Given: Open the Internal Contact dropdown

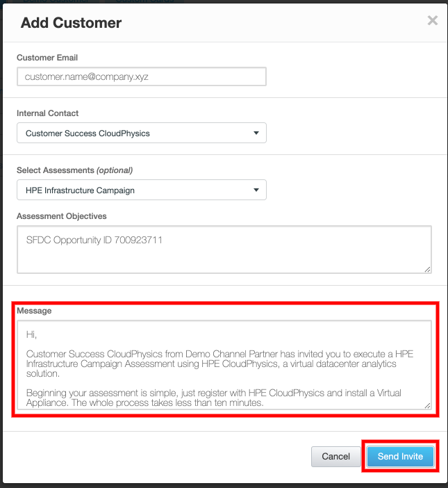Looking at the screenshot, I should (x=142, y=133).
